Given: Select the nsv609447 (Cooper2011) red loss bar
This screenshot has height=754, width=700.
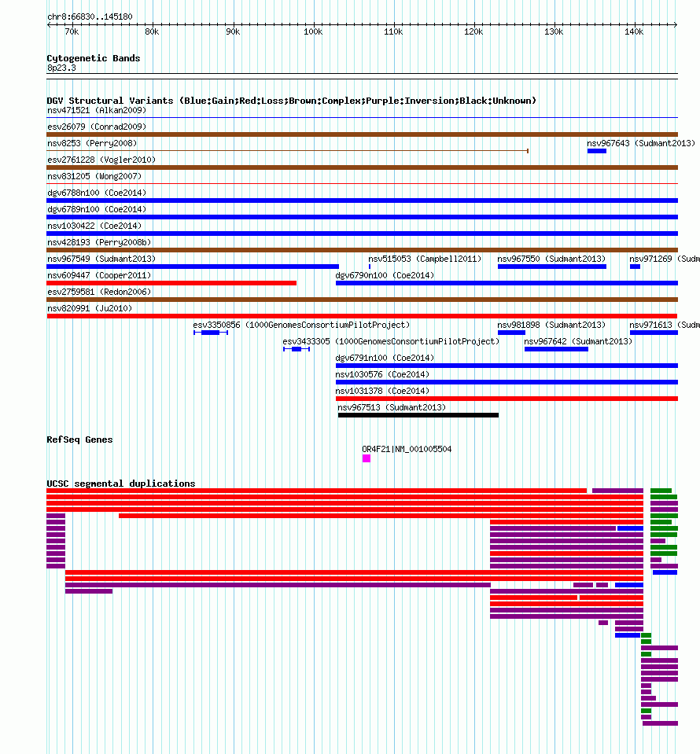Looking at the screenshot, I should tap(171, 283).
